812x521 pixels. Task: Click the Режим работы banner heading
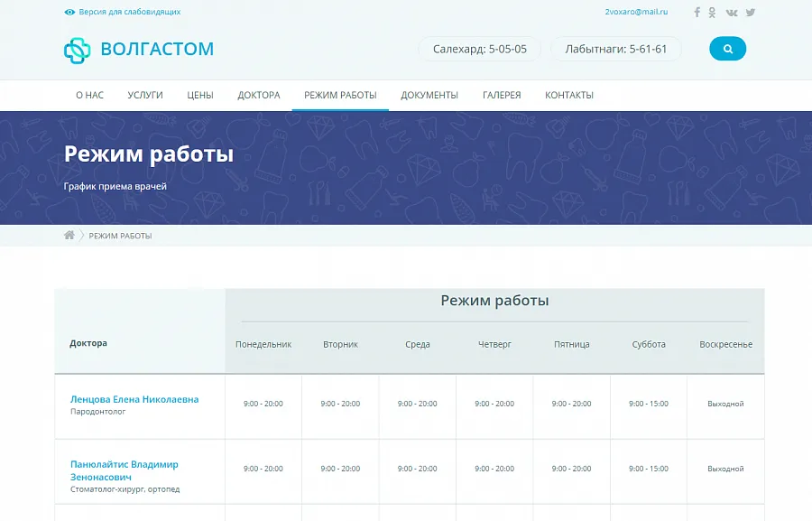[149, 154]
